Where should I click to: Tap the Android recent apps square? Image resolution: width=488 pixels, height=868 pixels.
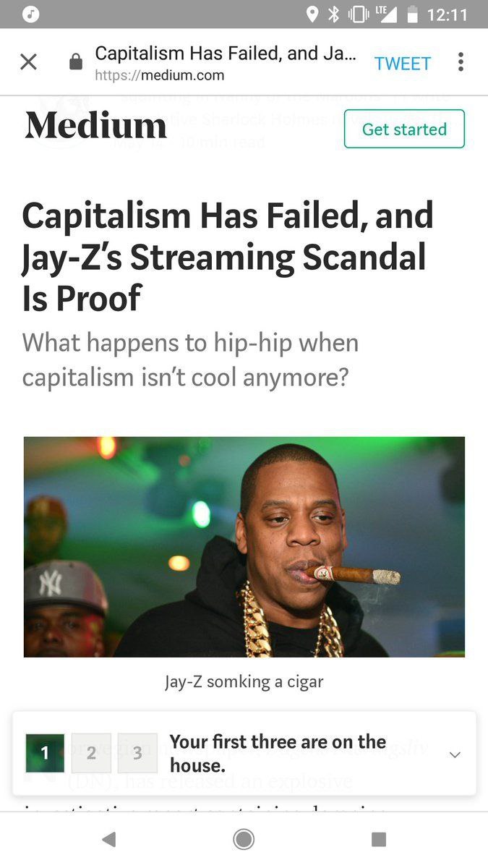click(378, 839)
